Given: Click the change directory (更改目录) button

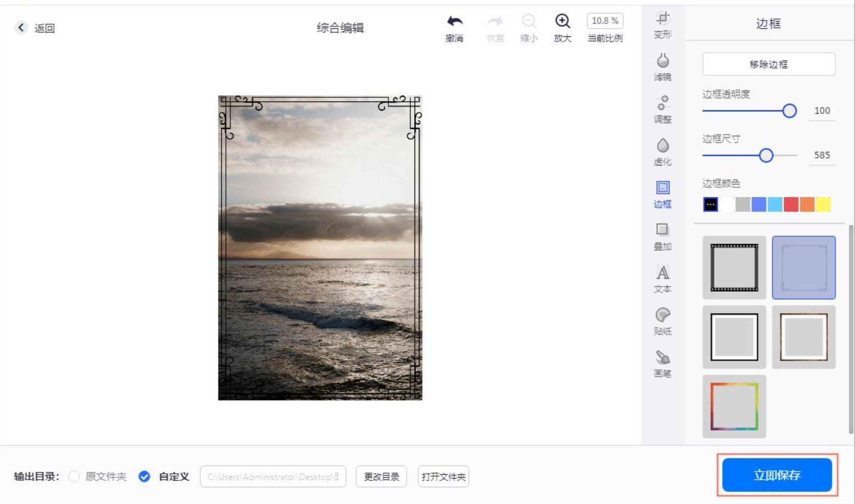Looking at the screenshot, I should point(381,476).
